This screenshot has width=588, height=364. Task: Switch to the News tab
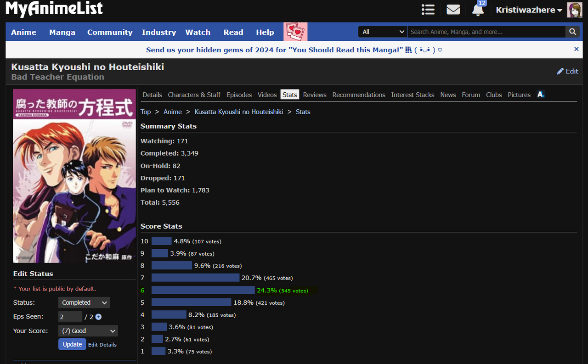tap(448, 95)
